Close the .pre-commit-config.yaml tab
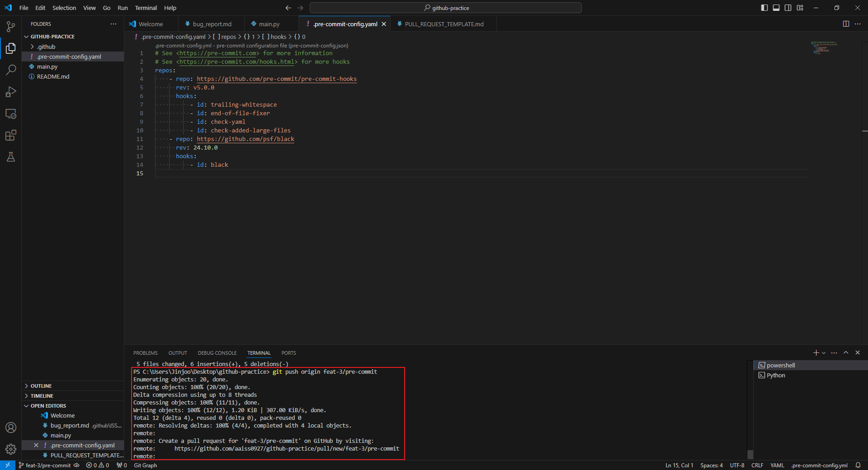 tap(384, 24)
